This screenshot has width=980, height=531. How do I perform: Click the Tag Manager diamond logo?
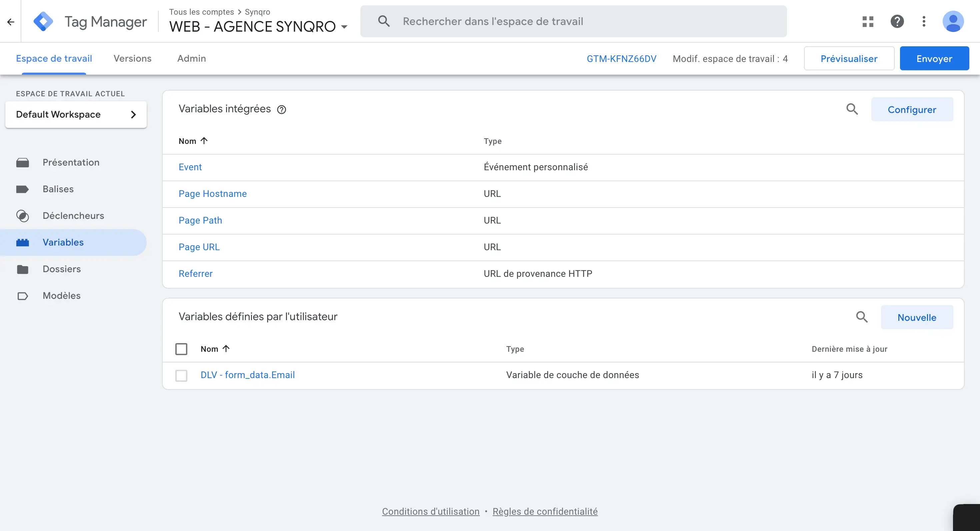(43, 21)
